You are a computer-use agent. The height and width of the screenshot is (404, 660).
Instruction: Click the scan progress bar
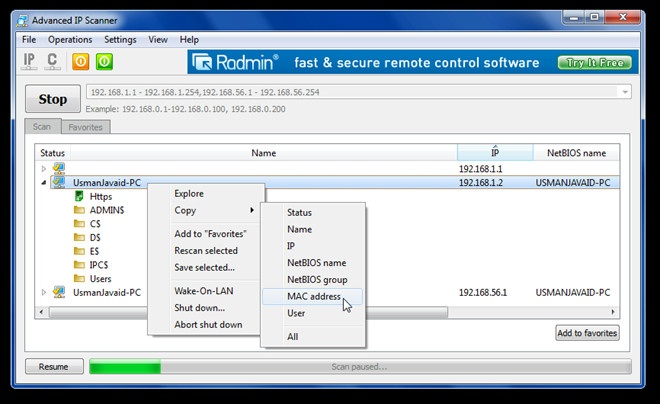[360, 367]
